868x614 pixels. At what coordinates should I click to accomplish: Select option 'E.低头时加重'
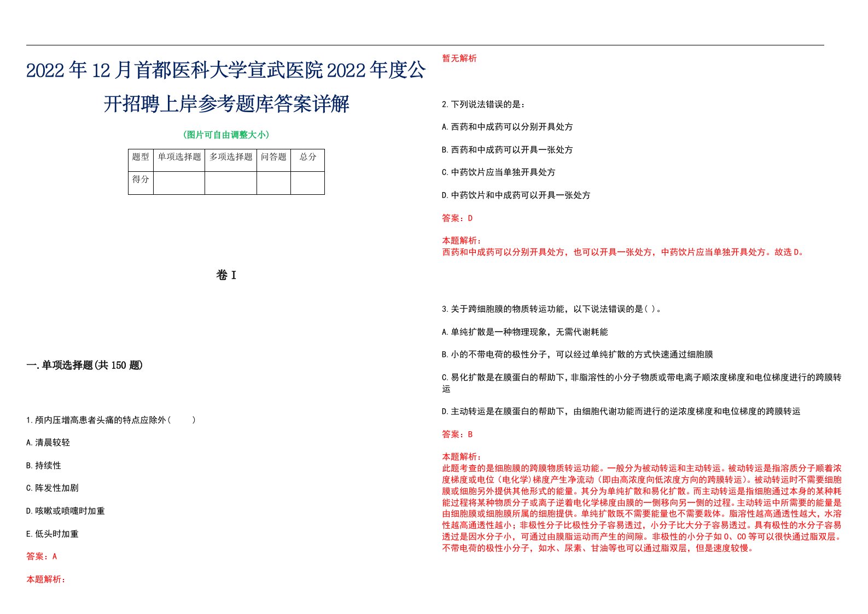coord(53,534)
